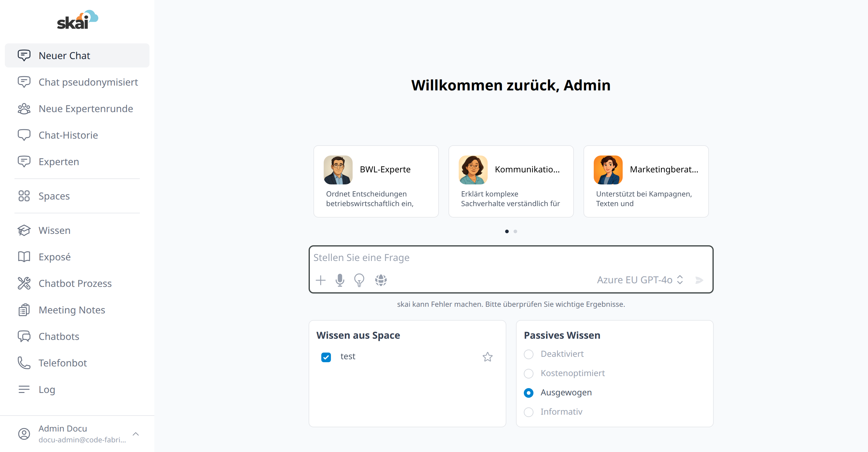Click the Telefonbot phone icon
The width and height of the screenshot is (868, 452).
(x=24, y=363)
